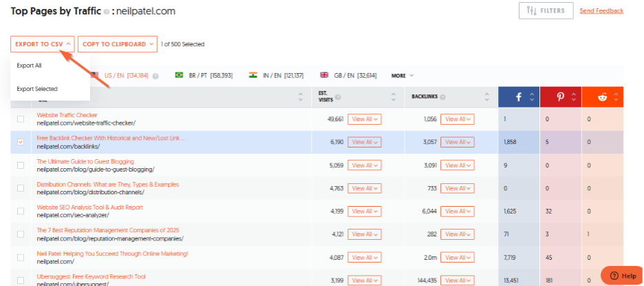Choose Export All from menu
Image resolution: width=644 pixels, height=286 pixels.
coord(29,65)
